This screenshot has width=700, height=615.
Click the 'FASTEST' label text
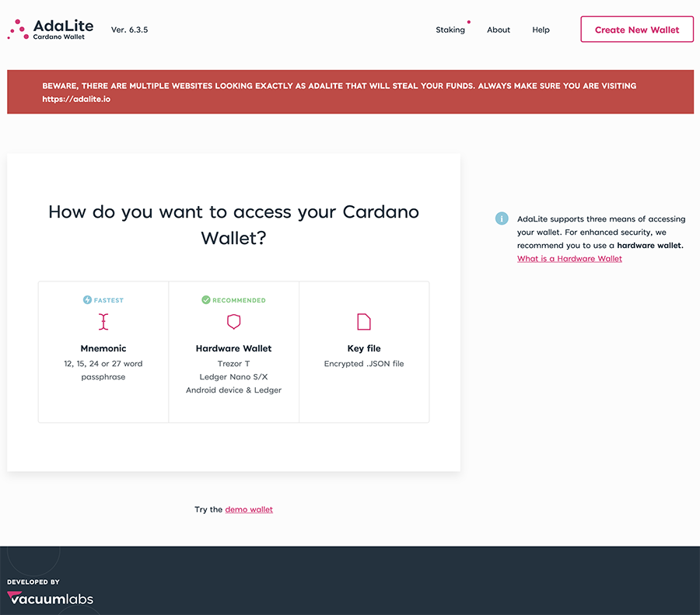point(108,300)
